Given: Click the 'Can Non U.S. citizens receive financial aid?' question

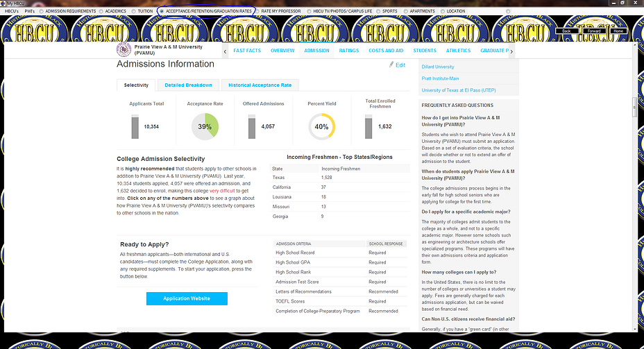Looking at the screenshot, I should pyautogui.click(x=468, y=319).
